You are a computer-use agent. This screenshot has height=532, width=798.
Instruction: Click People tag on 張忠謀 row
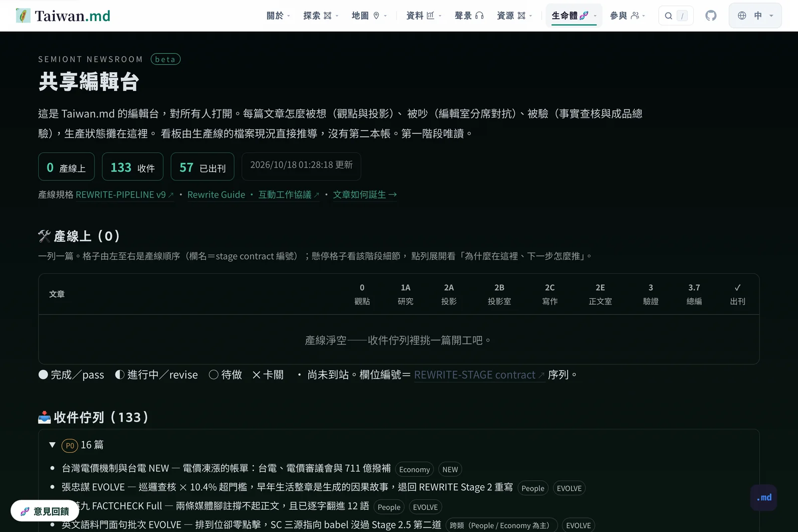click(533, 488)
